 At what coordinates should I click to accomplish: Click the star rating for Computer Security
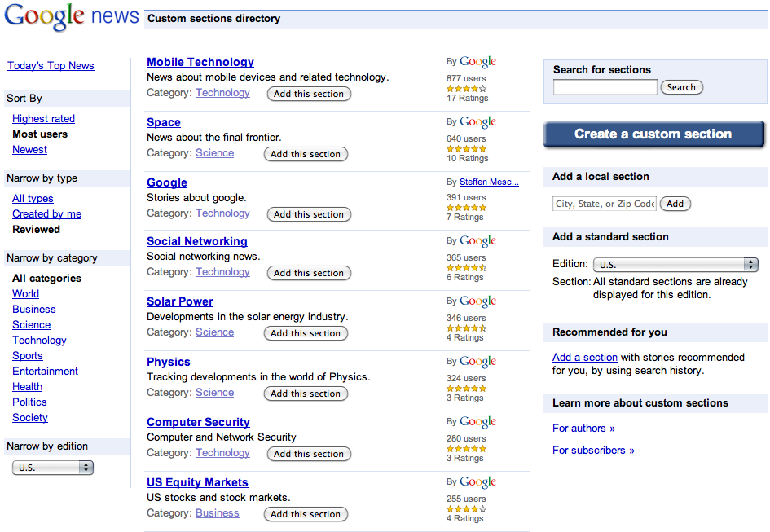[465, 448]
